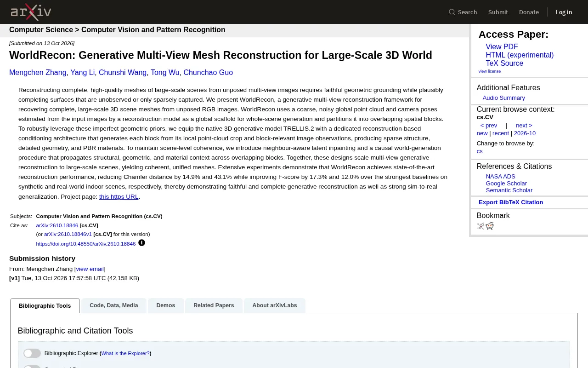The width and height of the screenshot is (588, 368).
Task: Open the Semantic Scholar link
Action: (x=509, y=190)
